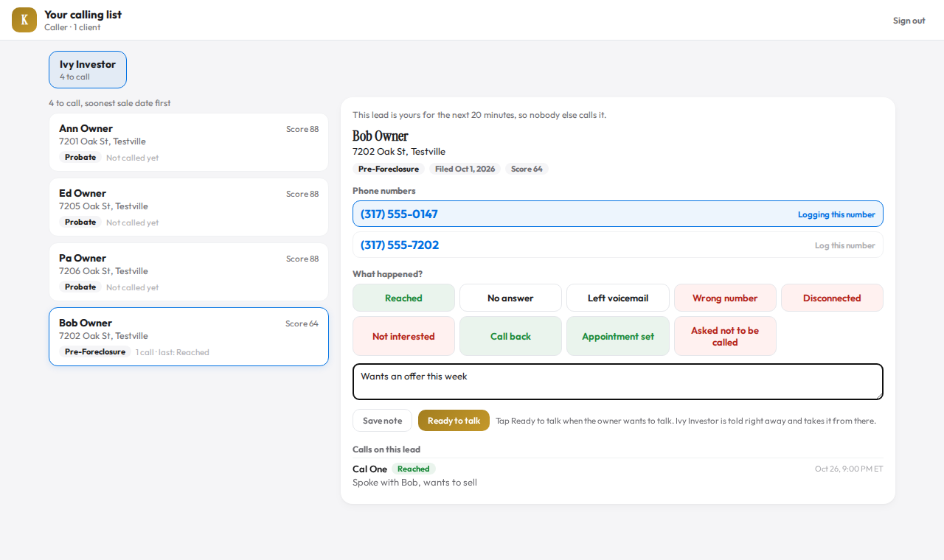944x560 pixels.
Task: Choose the Left voicemail outcome
Action: (x=618, y=298)
